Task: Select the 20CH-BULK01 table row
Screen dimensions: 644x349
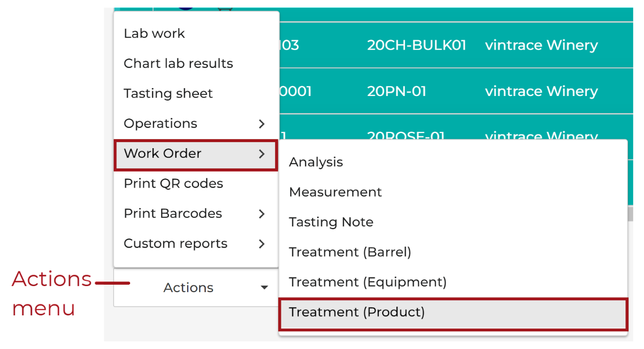Action: tap(373, 45)
